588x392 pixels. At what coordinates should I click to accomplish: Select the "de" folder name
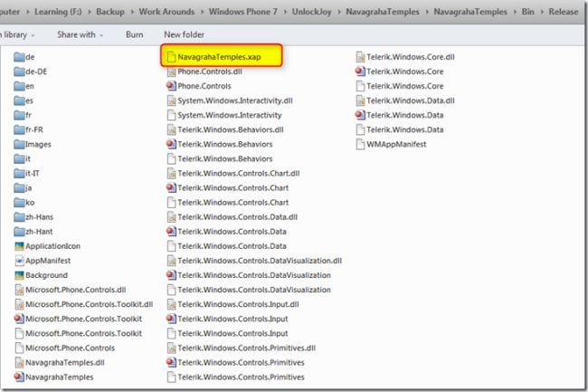coord(30,57)
